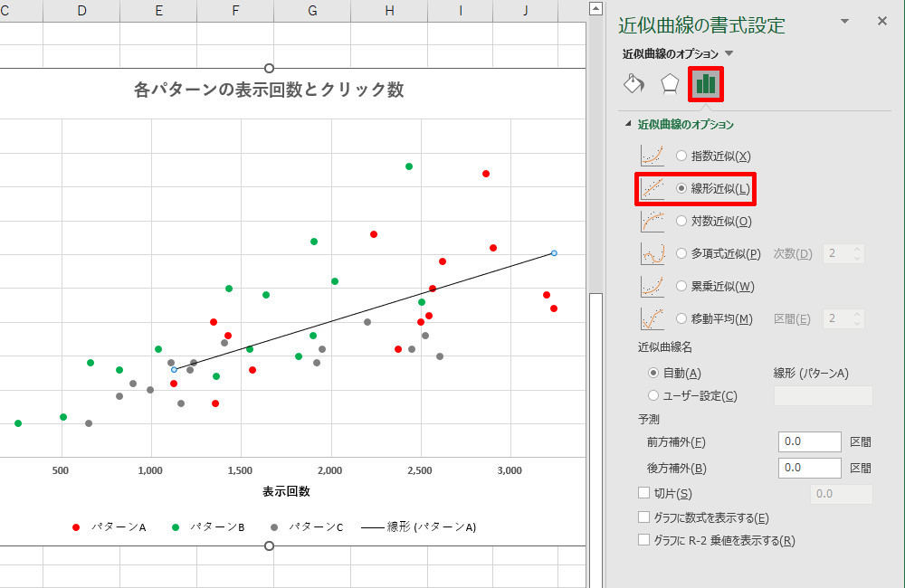Click the polynomial trendline graph icon
Viewport: 905px width, 588px height.
tap(653, 253)
